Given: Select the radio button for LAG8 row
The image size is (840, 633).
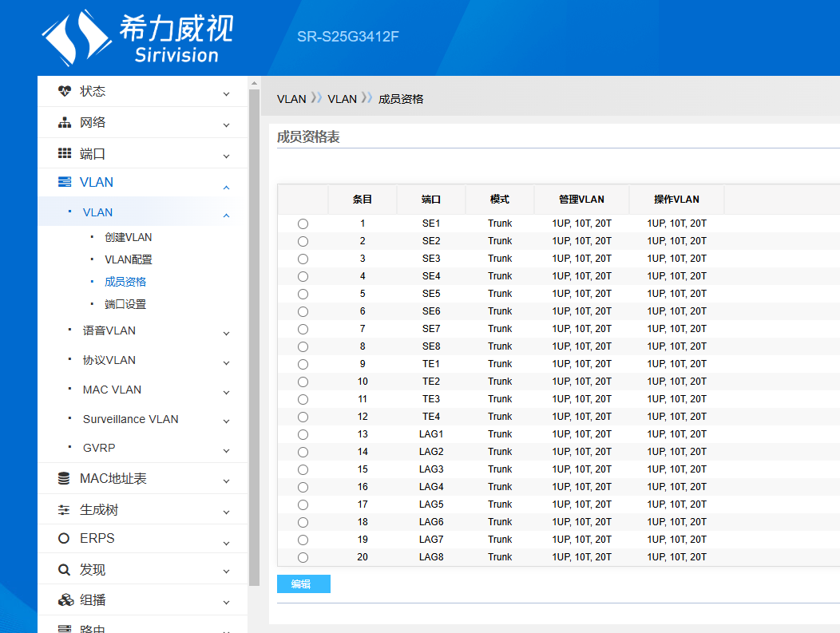Looking at the screenshot, I should coord(303,557).
